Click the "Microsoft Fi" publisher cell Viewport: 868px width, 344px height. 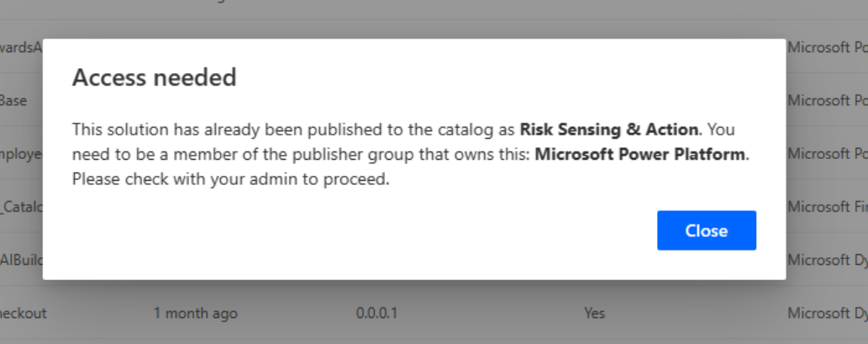827,207
